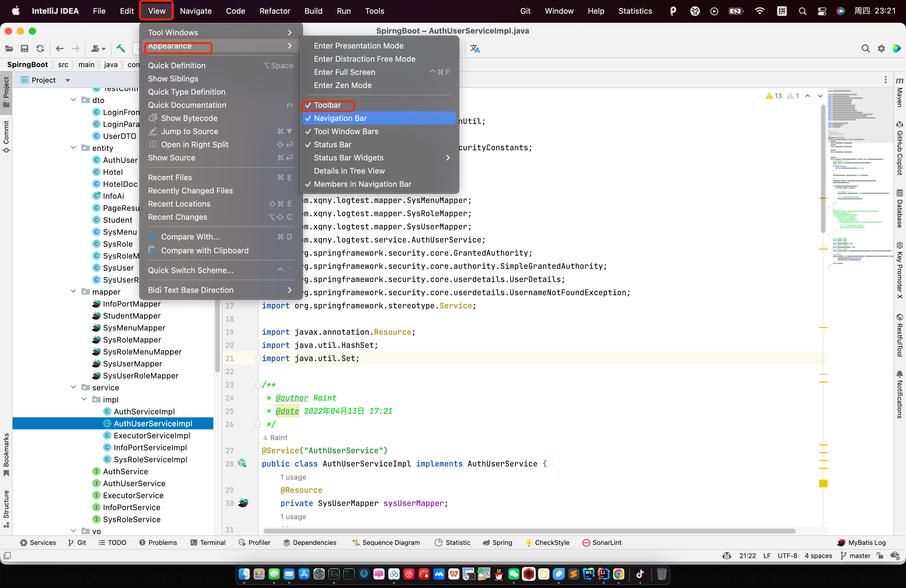Choose Quick Documentation menu item
This screenshot has height=588, width=906.
coord(221,105)
